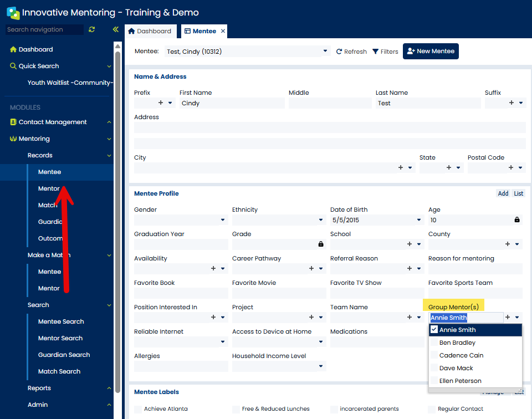
Task: Uncheck Annie Smith in mentor list
Action: click(x=434, y=329)
